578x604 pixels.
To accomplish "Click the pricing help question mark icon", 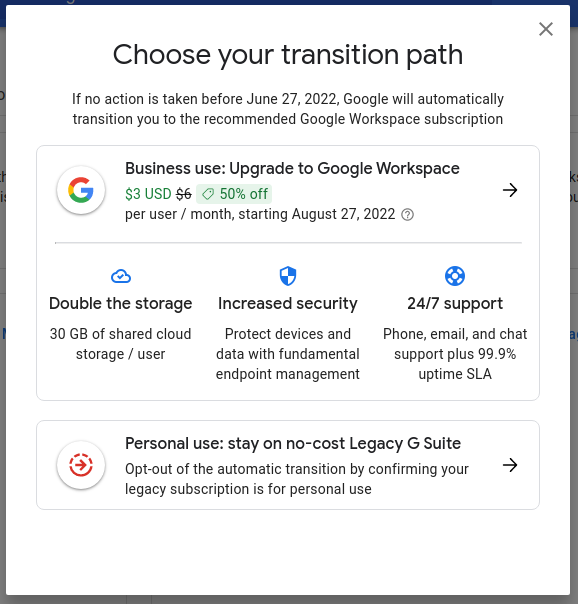I will (x=407, y=215).
